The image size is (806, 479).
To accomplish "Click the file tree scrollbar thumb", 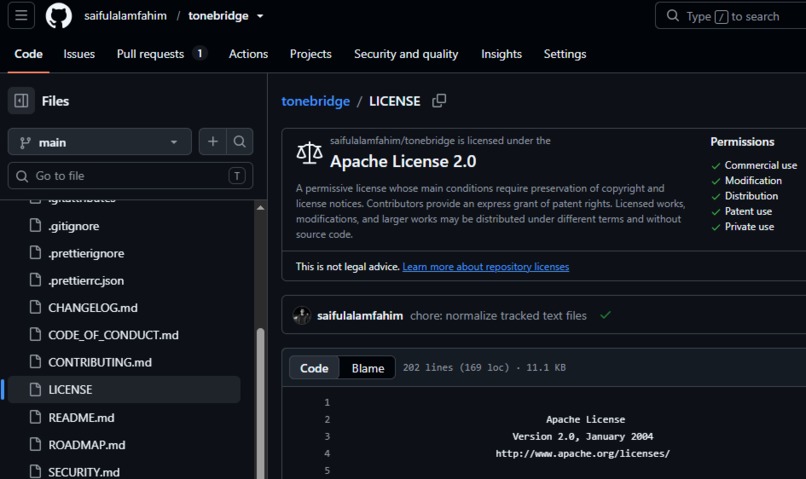I will pos(261,403).
